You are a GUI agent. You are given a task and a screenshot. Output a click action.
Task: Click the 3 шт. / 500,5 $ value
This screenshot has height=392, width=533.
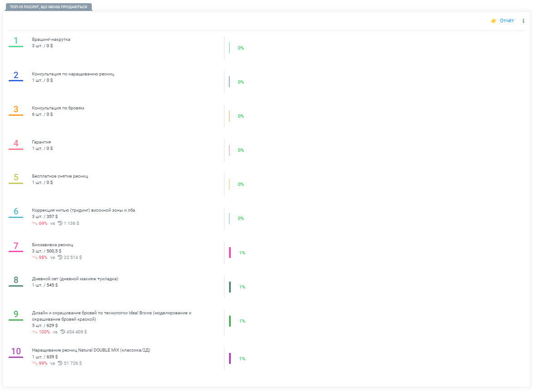(46, 251)
